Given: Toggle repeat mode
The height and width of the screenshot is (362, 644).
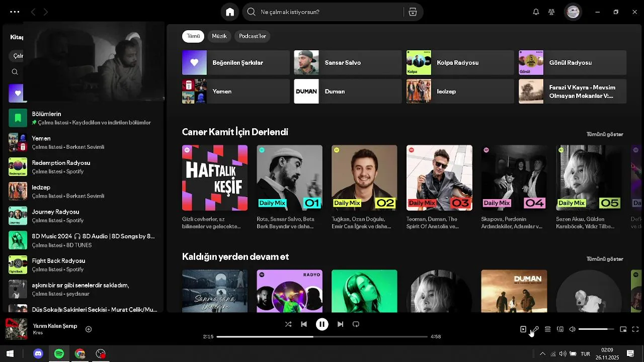Looking at the screenshot, I should coord(356,324).
